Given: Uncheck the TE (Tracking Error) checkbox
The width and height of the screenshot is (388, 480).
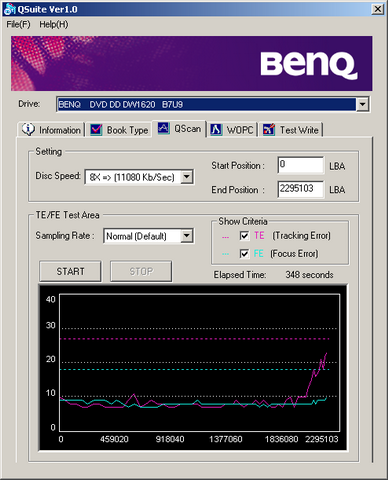Looking at the screenshot, I should coord(244,236).
